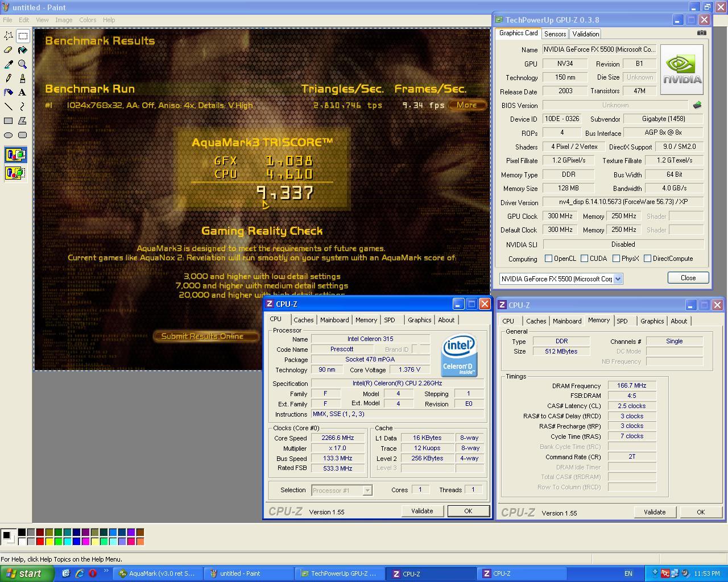
Task: Select the Polygon tool in Paint
Action: 23,120
